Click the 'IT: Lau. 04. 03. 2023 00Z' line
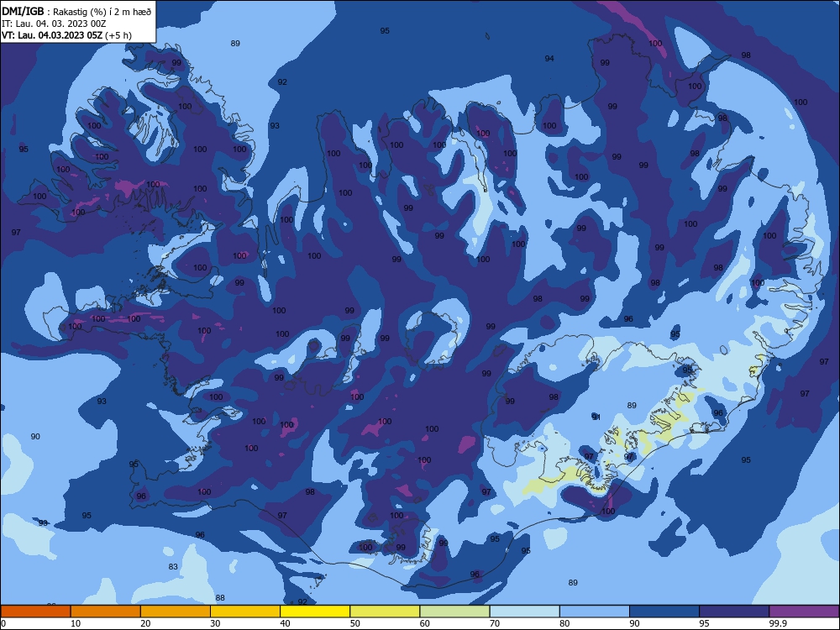Viewport: 840px width, 630px height. (54, 24)
